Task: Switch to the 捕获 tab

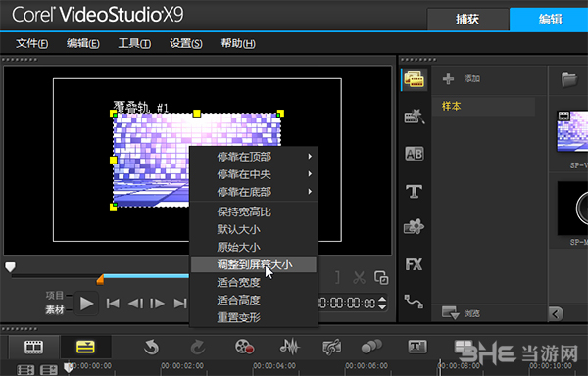Action: tap(467, 20)
